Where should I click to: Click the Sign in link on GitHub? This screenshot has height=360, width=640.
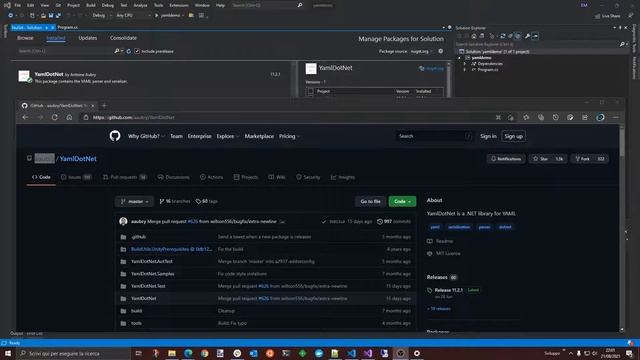488,136
